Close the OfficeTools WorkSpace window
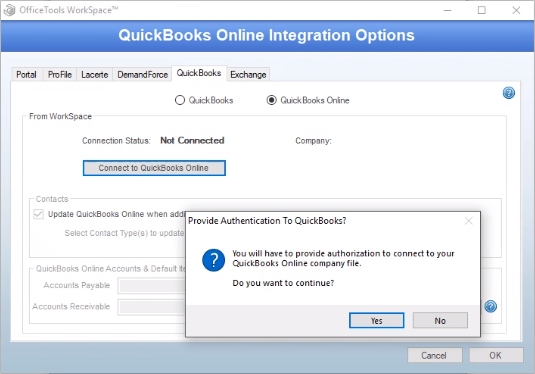 click(x=516, y=10)
